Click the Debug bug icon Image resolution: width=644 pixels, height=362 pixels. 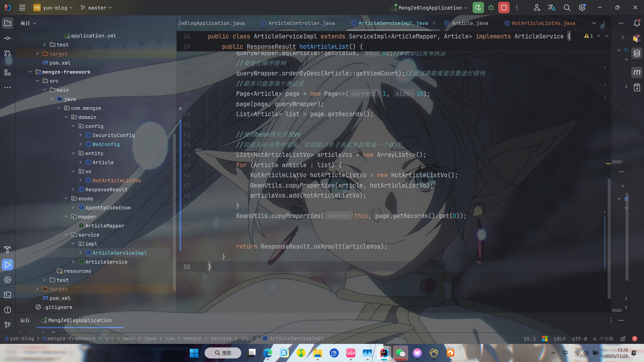(x=491, y=8)
